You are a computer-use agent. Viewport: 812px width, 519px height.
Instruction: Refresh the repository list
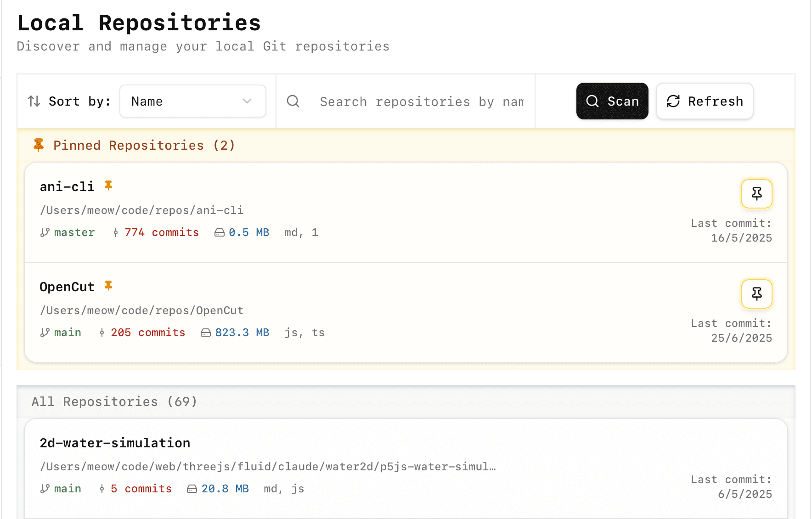pyautogui.click(x=704, y=101)
